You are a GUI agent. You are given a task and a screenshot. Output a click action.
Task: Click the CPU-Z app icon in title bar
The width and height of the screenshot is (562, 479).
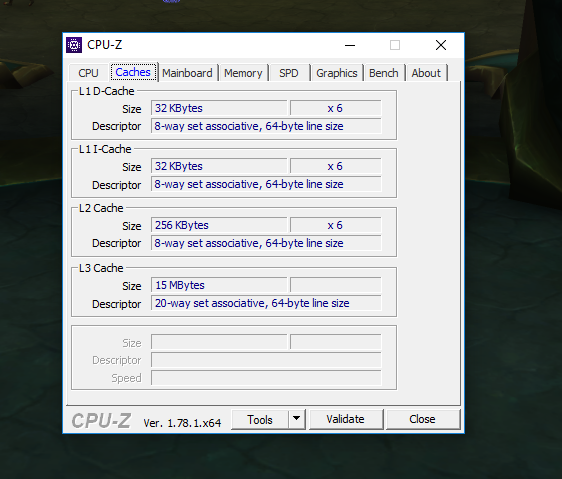pos(74,45)
